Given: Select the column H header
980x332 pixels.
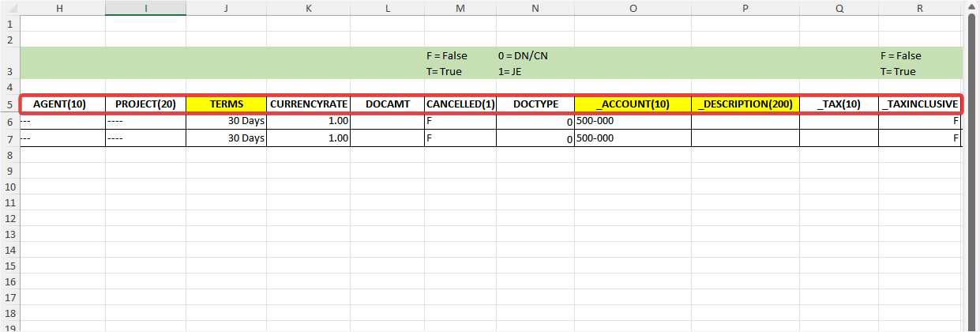Looking at the screenshot, I should point(62,7).
